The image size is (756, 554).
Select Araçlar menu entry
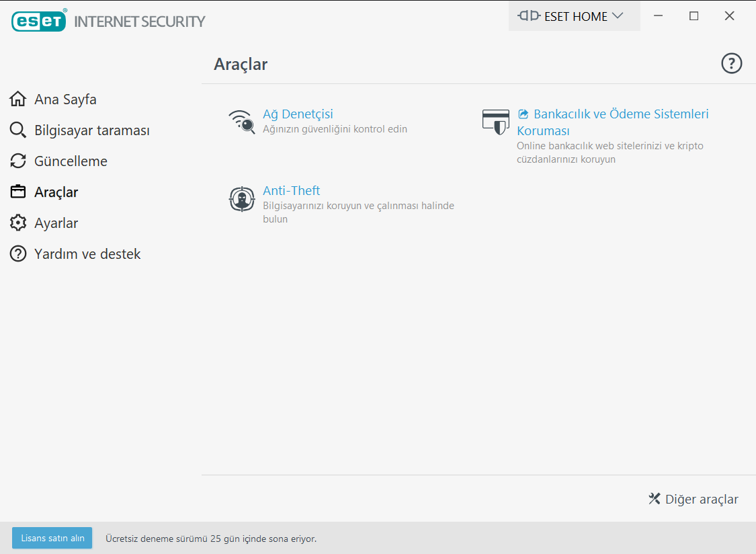56,192
